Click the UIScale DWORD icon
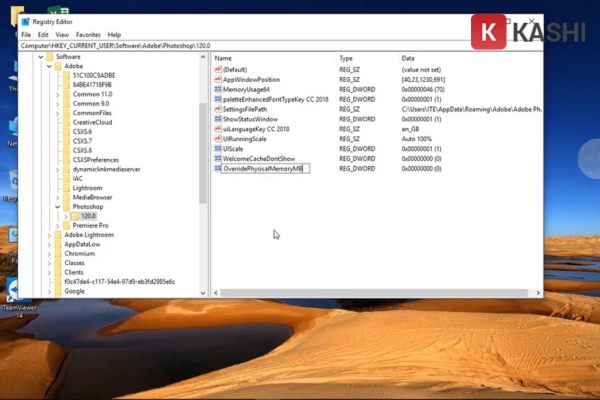The image size is (600, 400). 217,148
